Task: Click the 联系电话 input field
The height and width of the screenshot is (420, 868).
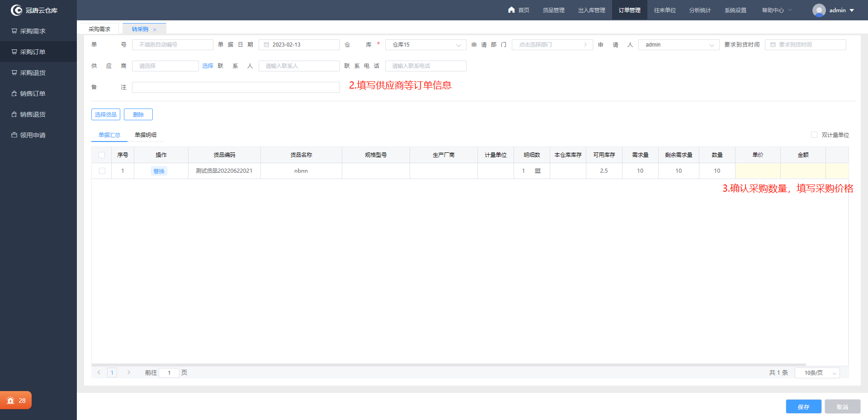Action: [x=425, y=66]
